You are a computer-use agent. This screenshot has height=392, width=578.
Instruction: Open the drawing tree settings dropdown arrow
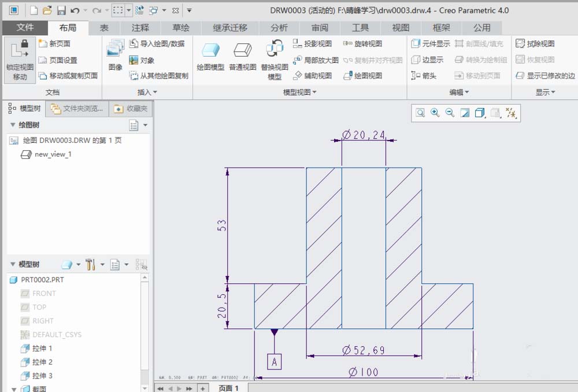[145, 125]
